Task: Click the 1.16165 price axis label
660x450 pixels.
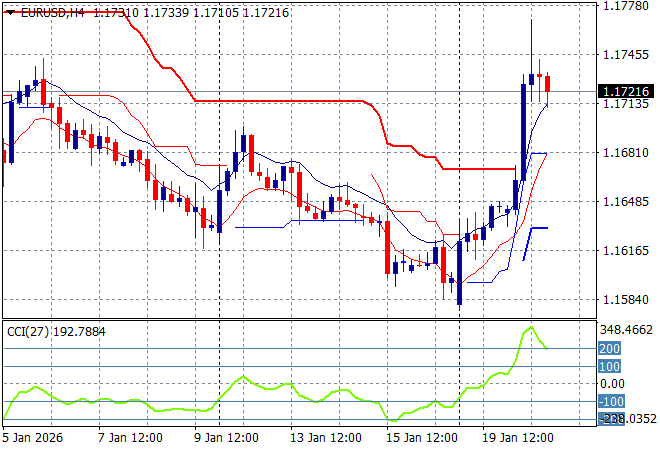Action: click(626, 250)
